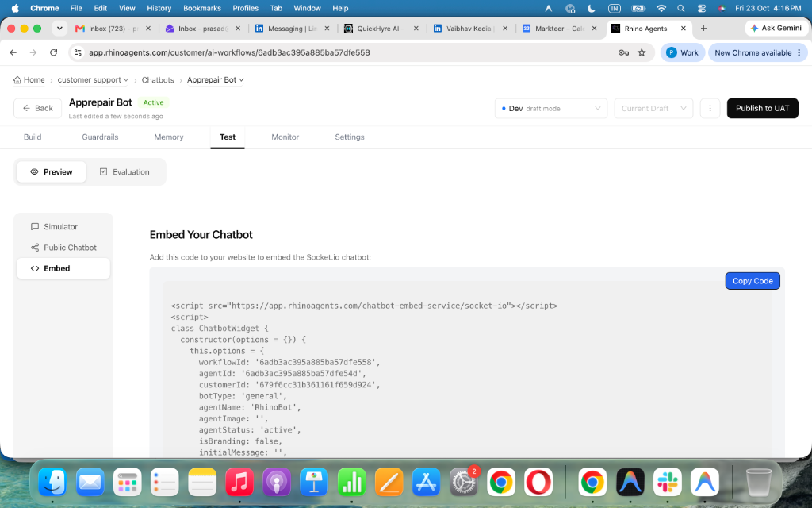Switch to the Vaibhav Kedia LinkedIn tab
The height and width of the screenshot is (508, 812).
coord(465,29)
